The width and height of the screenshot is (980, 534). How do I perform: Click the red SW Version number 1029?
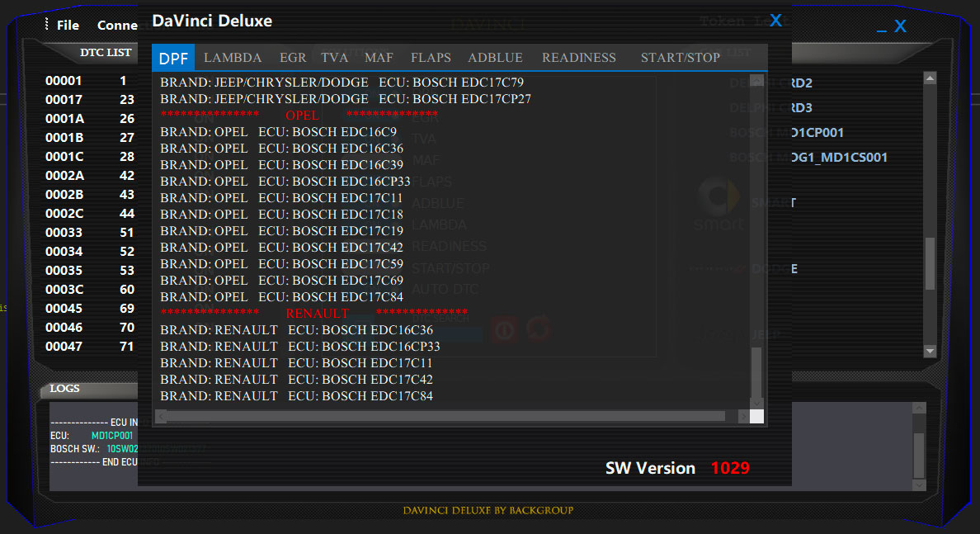[x=730, y=468]
